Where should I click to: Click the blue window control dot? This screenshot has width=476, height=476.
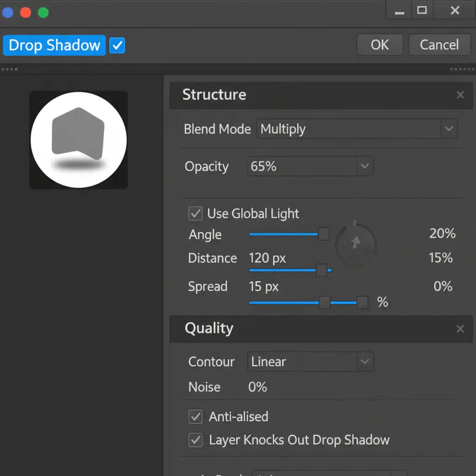coord(7,13)
